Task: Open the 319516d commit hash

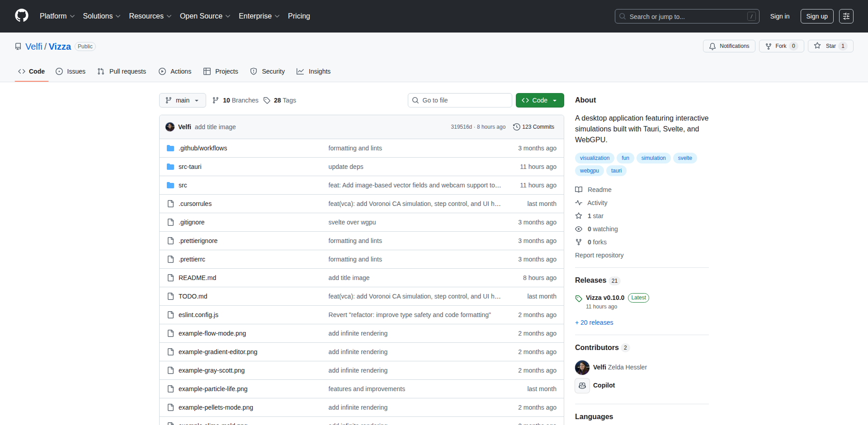Action: 461,127
